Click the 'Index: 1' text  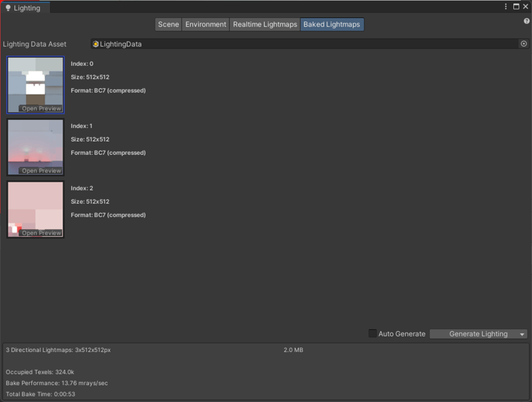click(82, 126)
